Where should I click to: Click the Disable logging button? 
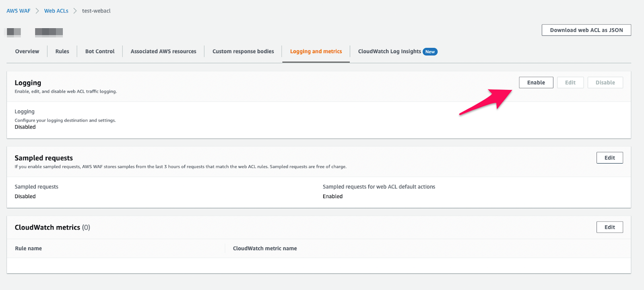pyautogui.click(x=605, y=83)
